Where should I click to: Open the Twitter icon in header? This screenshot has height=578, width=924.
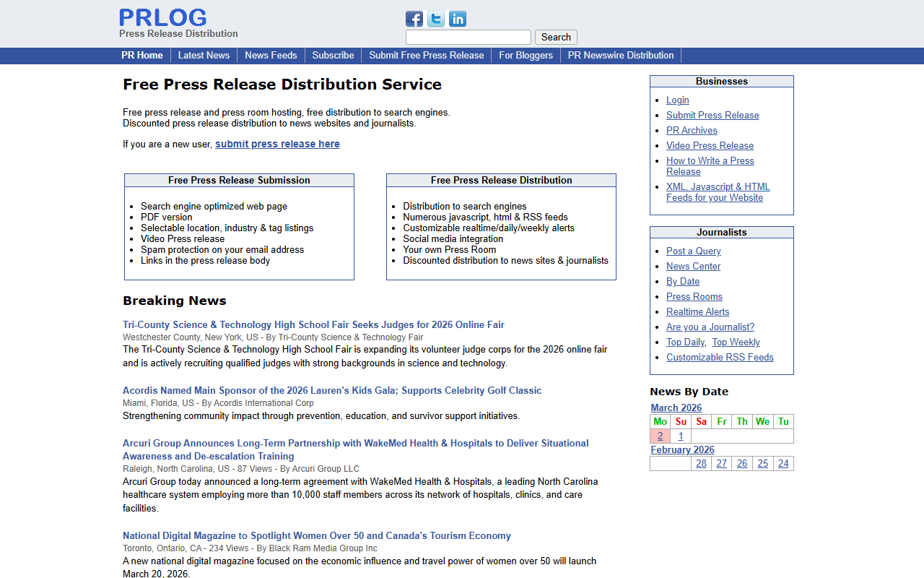436,19
